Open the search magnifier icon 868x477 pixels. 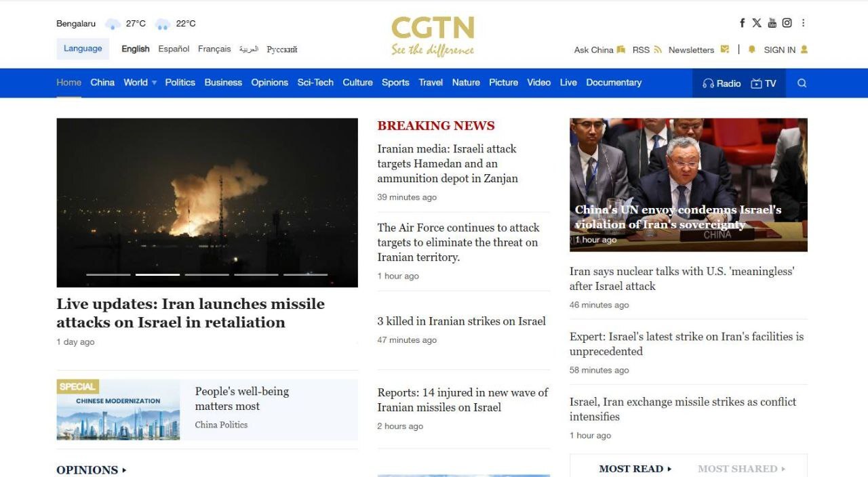[x=802, y=83]
